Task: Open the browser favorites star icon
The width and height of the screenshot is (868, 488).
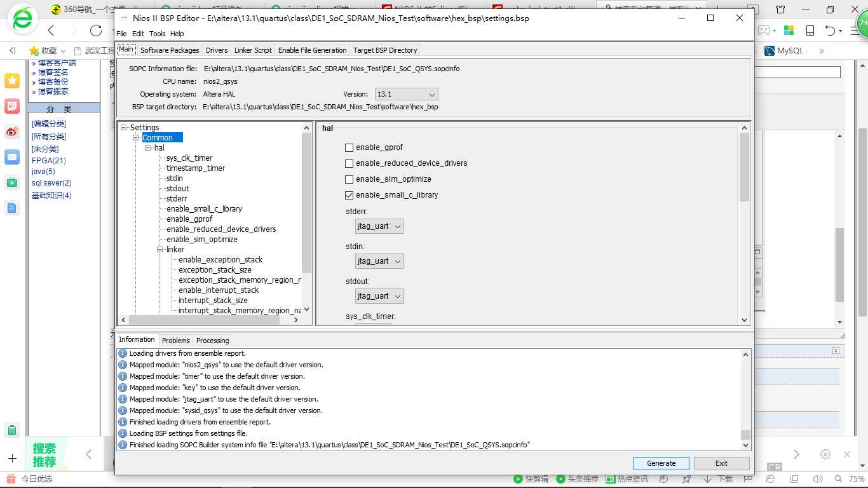Action: pyautogui.click(x=34, y=50)
